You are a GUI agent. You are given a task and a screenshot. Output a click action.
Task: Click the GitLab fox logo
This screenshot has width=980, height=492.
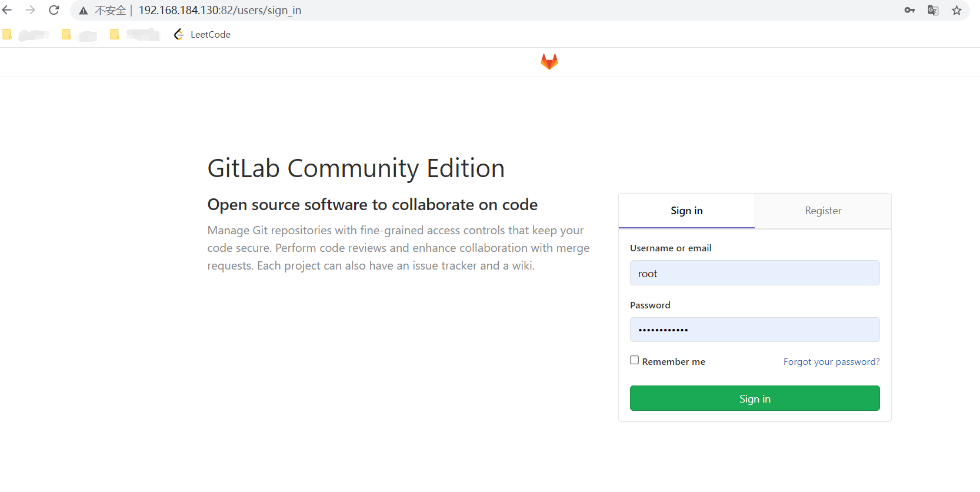[549, 61]
